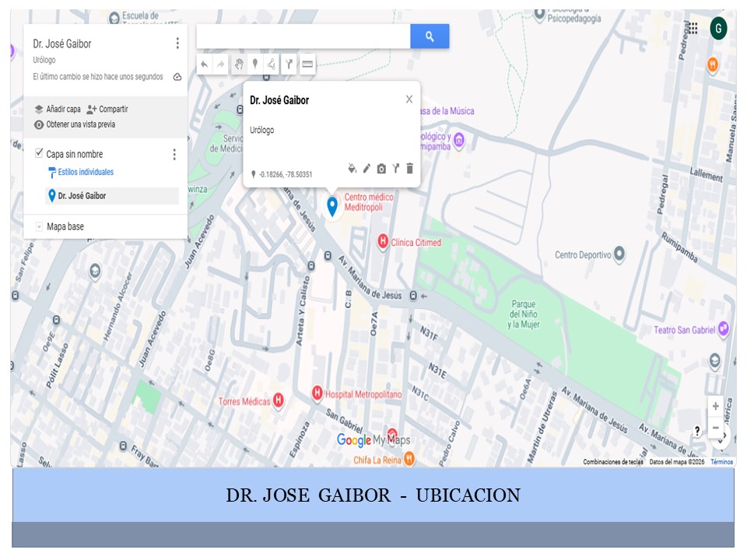Click the map title Dr. José Gaibor
747x560 pixels.
[x=62, y=44]
